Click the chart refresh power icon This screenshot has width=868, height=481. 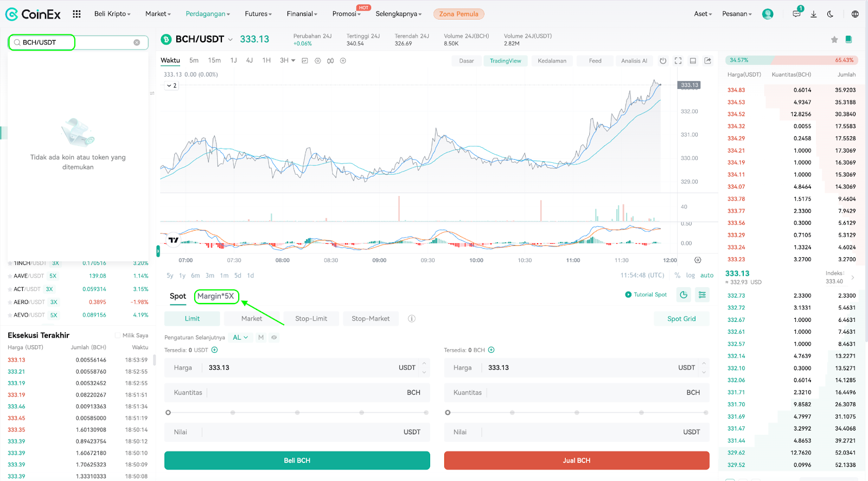(x=663, y=61)
